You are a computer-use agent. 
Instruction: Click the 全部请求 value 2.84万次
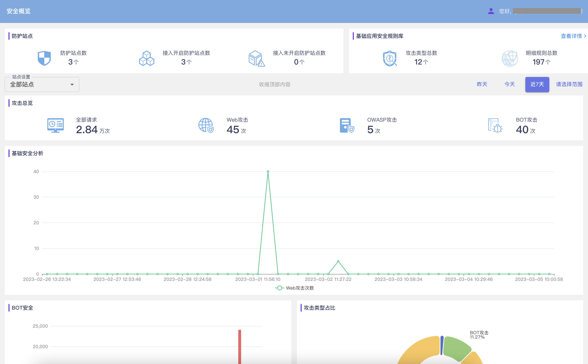(x=93, y=129)
